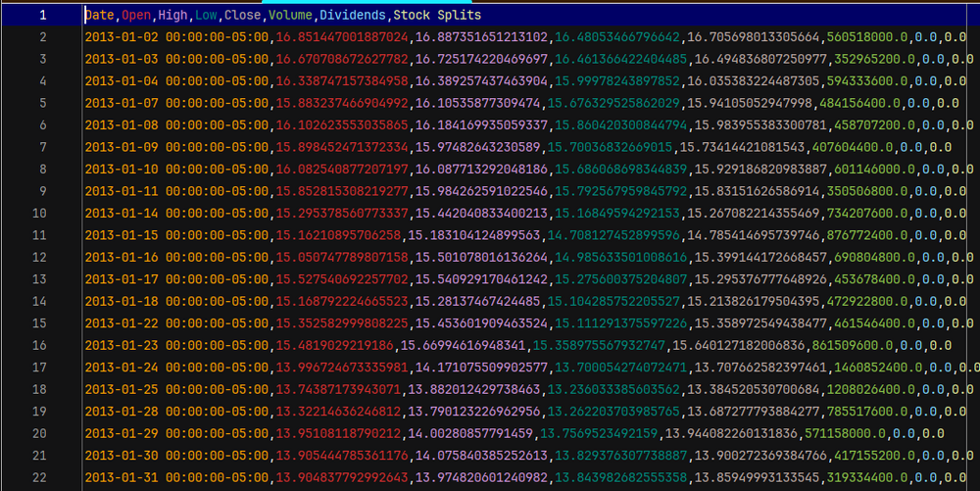980x491 pixels.
Task: Click the Close column header word
Action: click(243, 15)
